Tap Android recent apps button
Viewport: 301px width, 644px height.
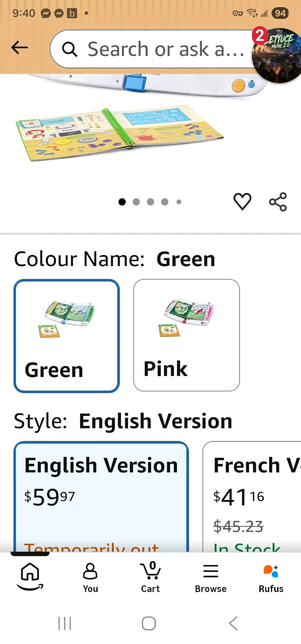[65, 623]
